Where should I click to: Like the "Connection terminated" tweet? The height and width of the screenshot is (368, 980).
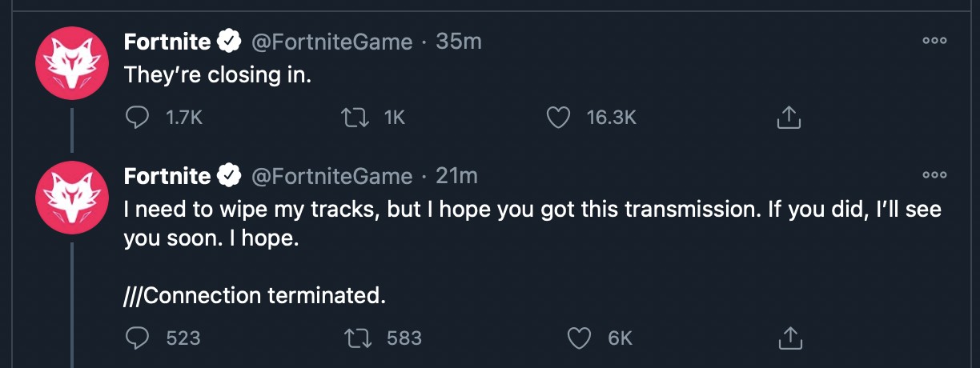pyautogui.click(x=579, y=338)
